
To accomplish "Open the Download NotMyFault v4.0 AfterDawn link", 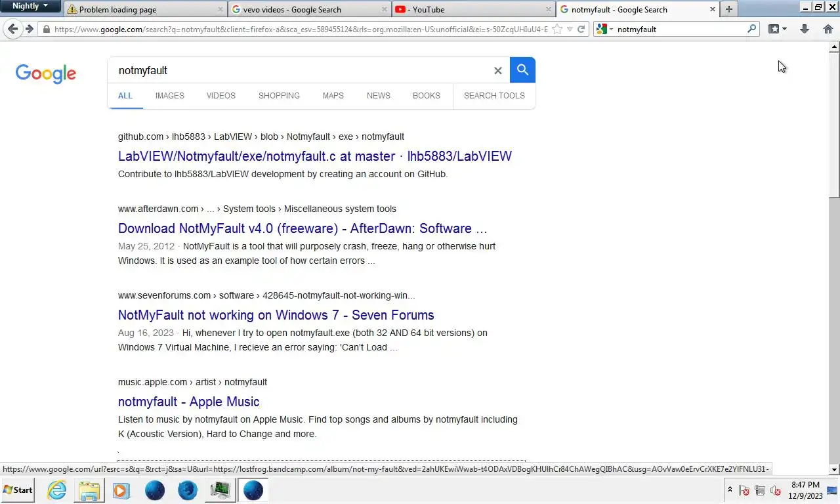I will 303,228.
